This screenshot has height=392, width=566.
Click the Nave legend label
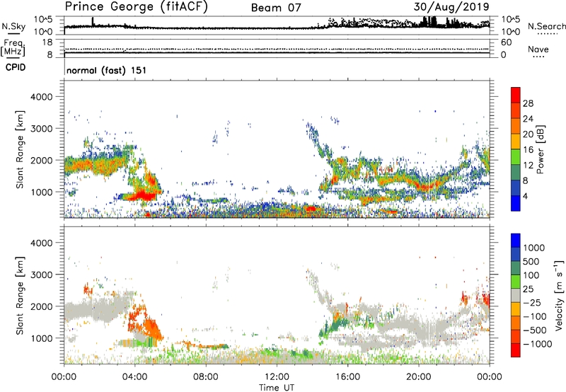point(538,49)
